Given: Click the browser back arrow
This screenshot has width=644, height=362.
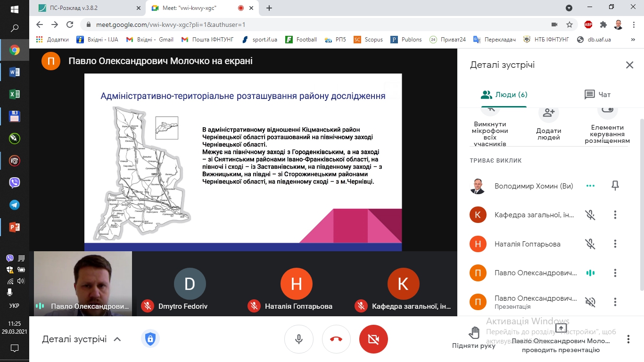Looking at the screenshot, I should pyautogui.click(x=40, y=25).
